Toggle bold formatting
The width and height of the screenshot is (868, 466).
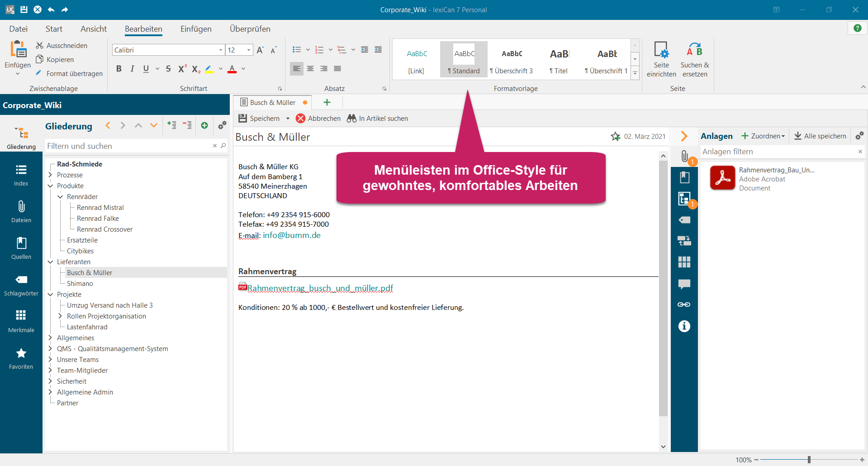119,69
